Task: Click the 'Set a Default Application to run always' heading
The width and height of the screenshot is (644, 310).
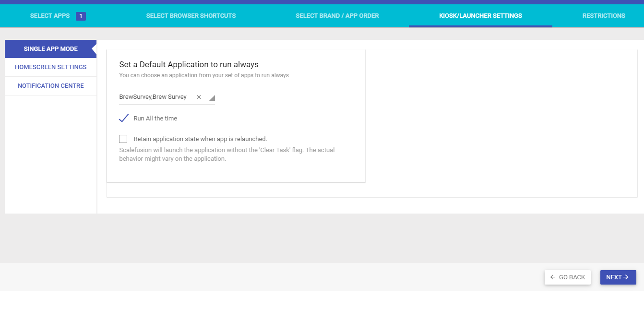Action: click(x=189, y=64)
